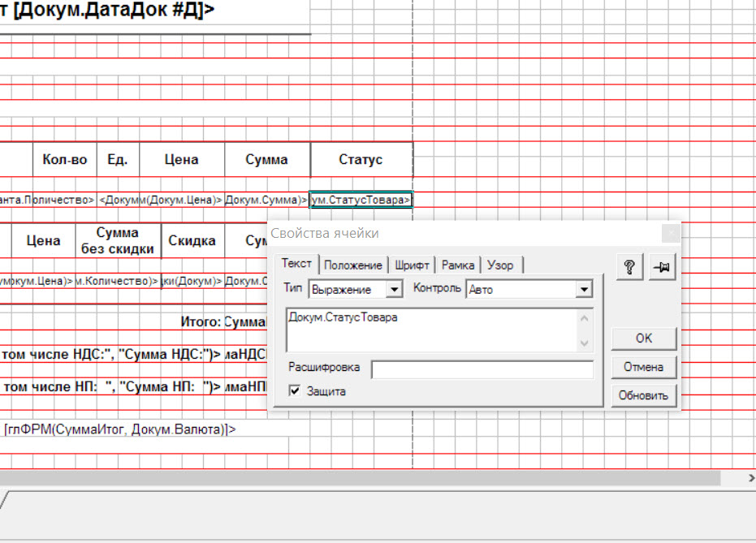Switch to the Шрифт tab
Screen dimensions: 756x543
tap(412, 265)
